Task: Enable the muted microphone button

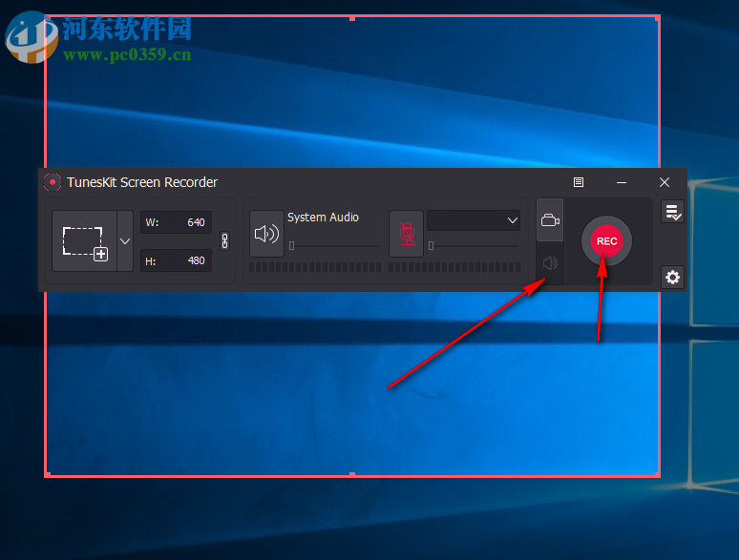Action: point(407,234)
